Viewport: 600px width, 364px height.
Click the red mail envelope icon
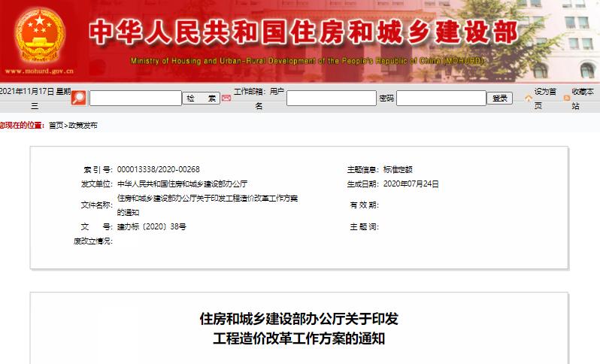tap(226, 99)
